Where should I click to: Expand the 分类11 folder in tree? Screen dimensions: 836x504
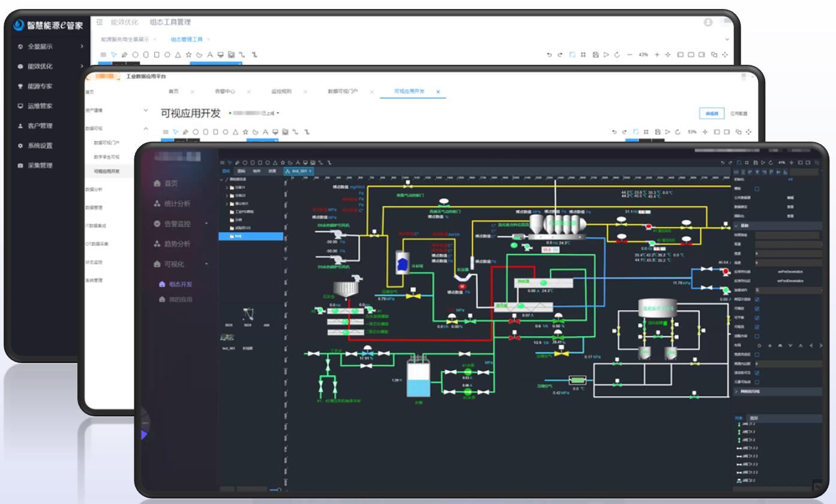tap(227, 188)
